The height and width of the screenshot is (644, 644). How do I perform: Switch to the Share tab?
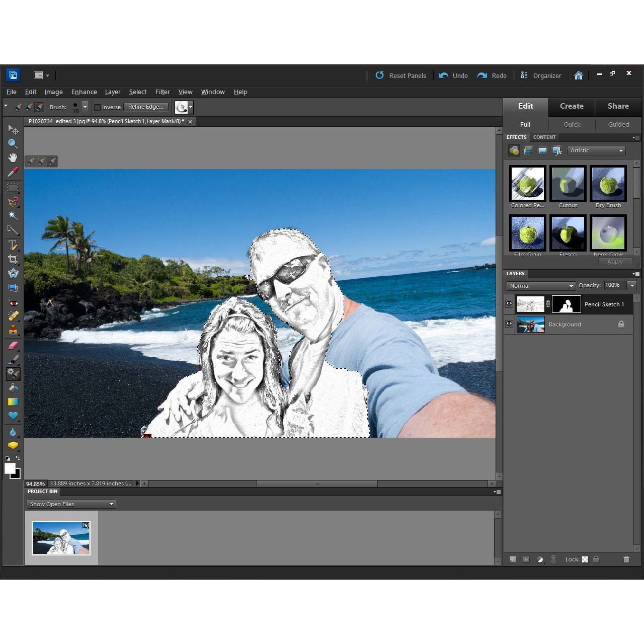(x=618, y=106)
